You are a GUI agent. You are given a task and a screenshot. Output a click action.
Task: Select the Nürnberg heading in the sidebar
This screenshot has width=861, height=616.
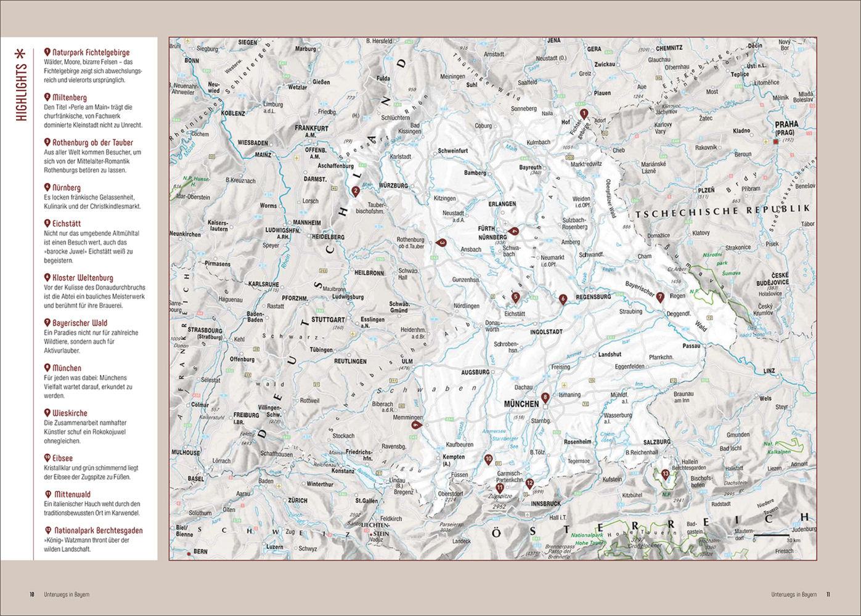[x=67, y=187]
